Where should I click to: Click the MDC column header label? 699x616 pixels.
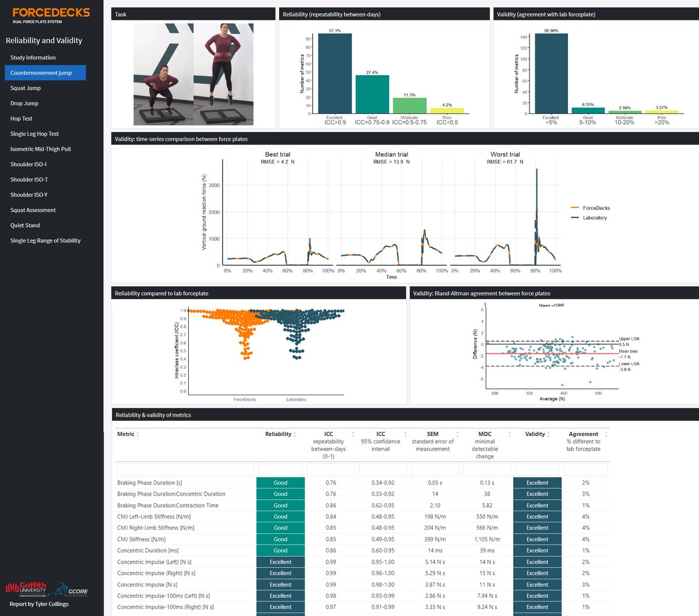point(485,434)
